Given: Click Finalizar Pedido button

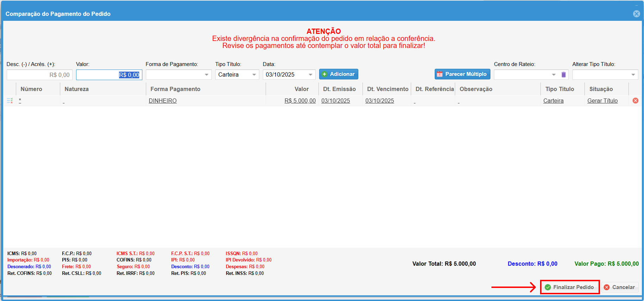Looking at the screenshot, I should [x=570, y=287].
